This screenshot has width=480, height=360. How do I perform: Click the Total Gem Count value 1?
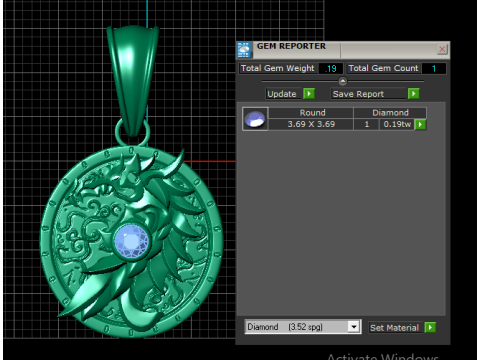[433, 68]
